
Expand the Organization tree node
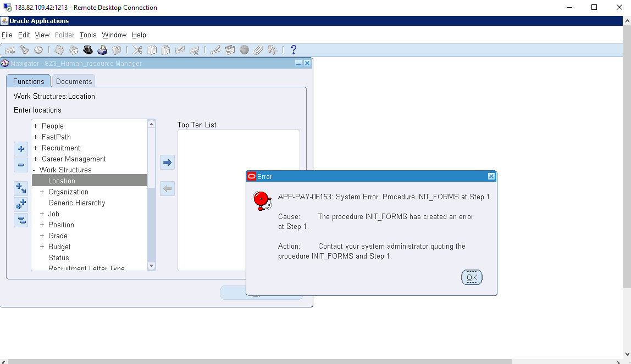[42, 192]
